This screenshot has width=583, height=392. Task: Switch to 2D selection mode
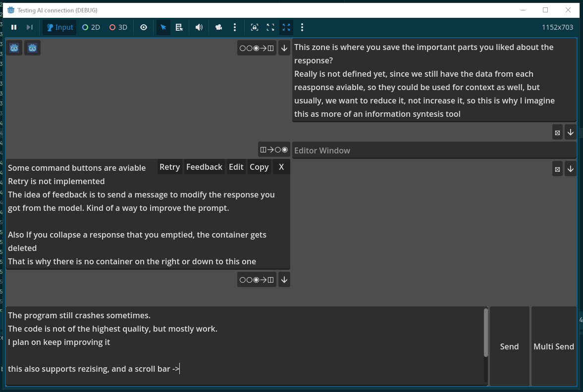point(91,27)
